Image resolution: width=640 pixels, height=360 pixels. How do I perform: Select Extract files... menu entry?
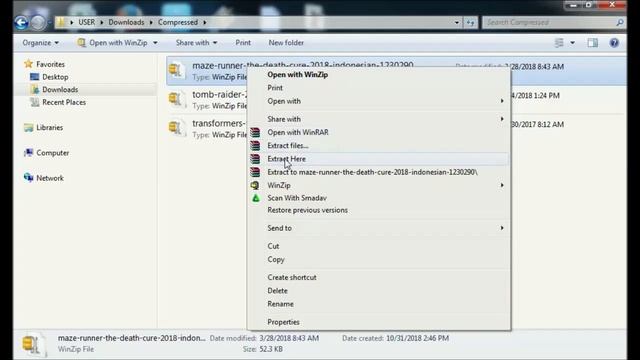pyautogui.click(x=379, y=145)
